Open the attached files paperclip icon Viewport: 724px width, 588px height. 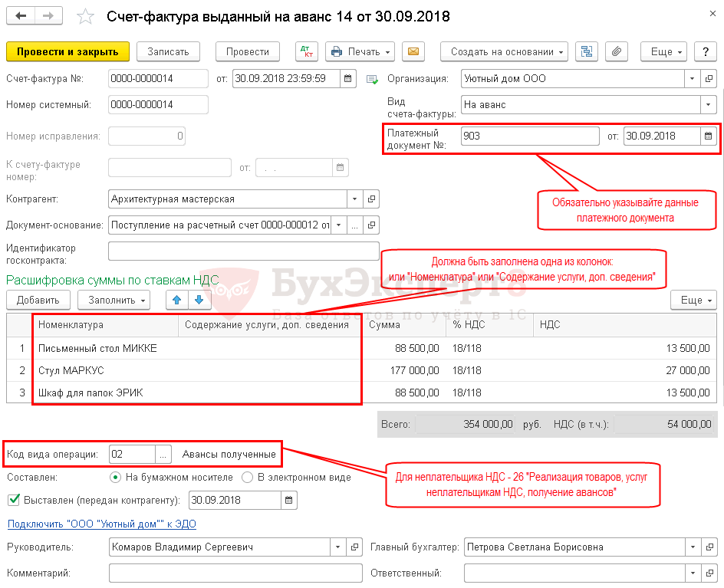click(616, 51)
